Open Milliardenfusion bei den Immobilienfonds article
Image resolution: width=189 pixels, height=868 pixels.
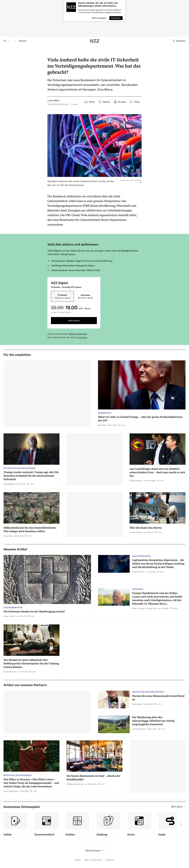(30, 529)
